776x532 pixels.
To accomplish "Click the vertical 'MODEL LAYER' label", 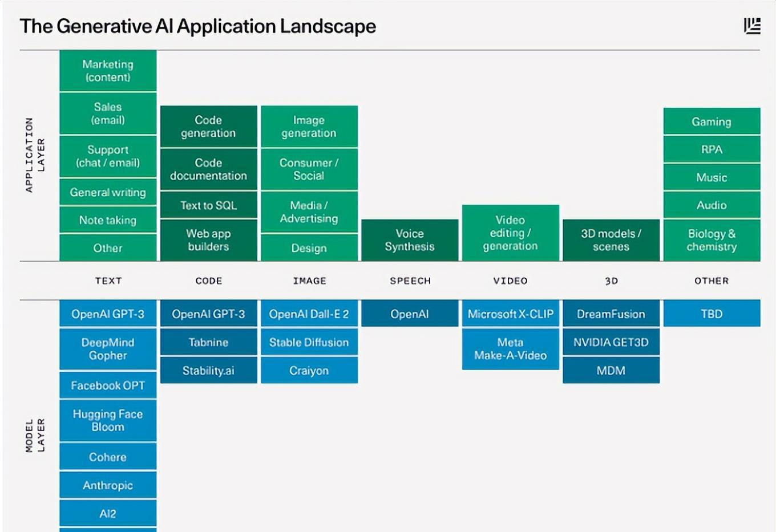I will click(35, 436).
